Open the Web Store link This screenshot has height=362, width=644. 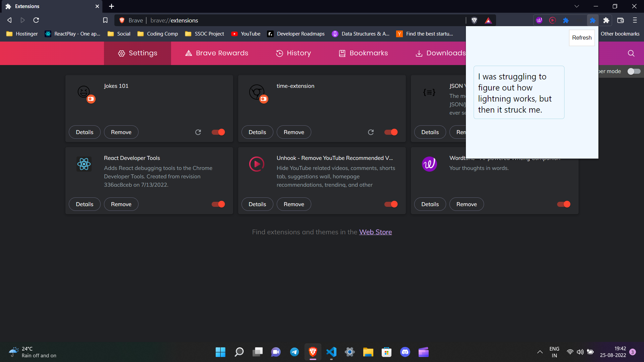coord(375,232)
